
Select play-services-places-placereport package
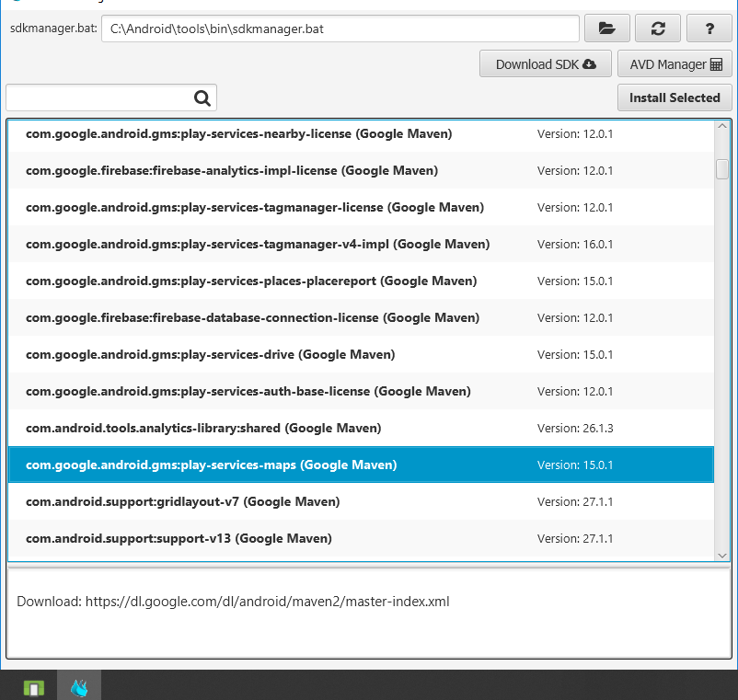(x=362, y=281)
